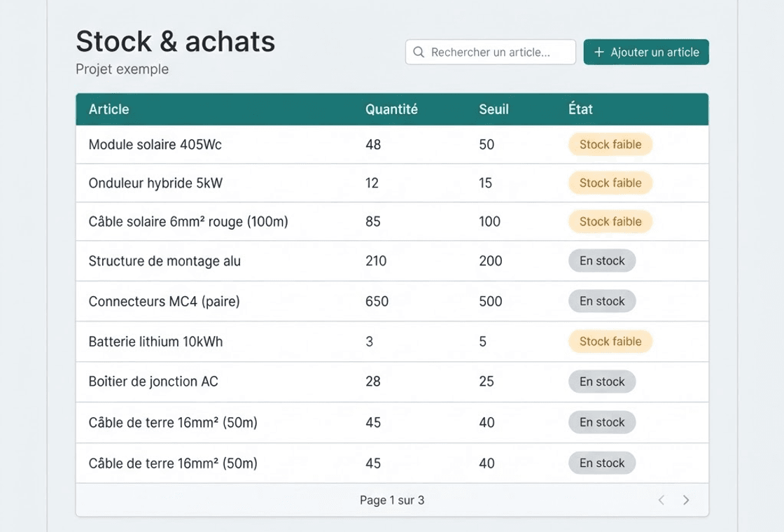Click quantity "210" of Structure de montage
The width and height of the screenshot is (784, 532).
coord(376,261)
